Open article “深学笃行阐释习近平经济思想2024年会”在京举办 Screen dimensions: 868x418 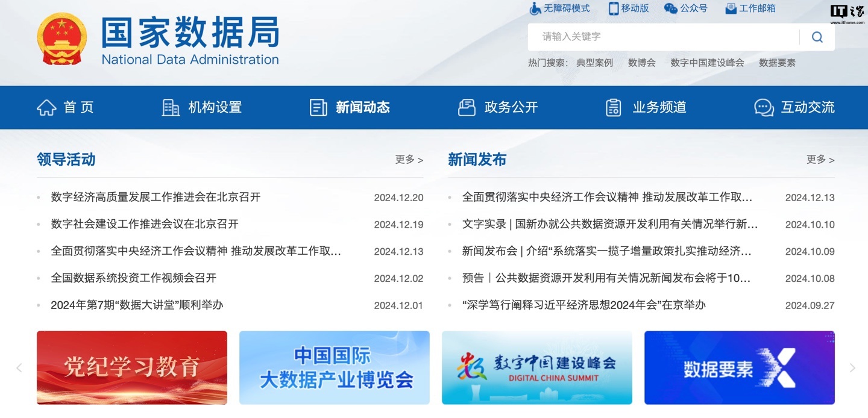[x=583, y=305]
